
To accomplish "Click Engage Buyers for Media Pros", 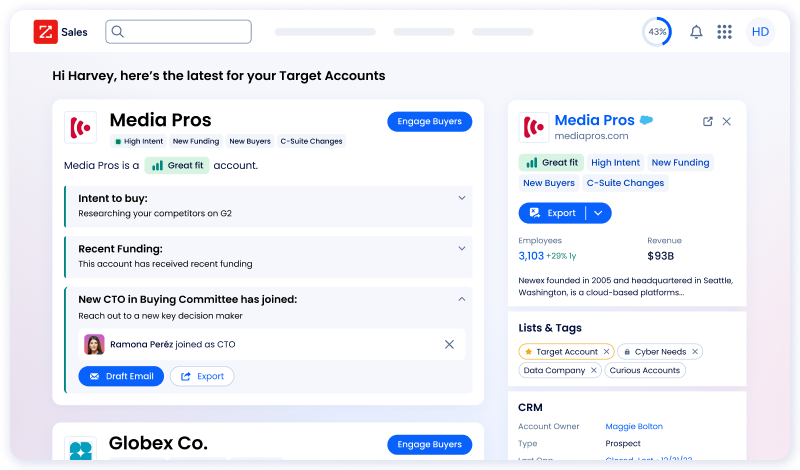I will click(x=430, y=121).
